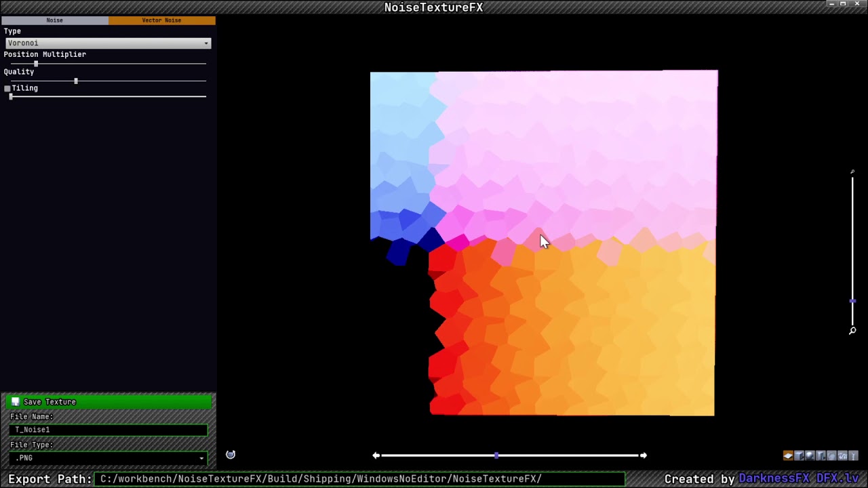Click the Position Multiplier slider handle
This screenshot has width=868, height=488.
click(x=36, y=64)
